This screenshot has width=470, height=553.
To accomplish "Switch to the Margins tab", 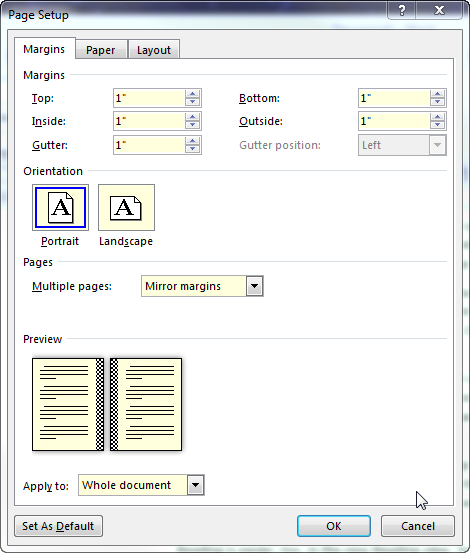I will [44, 49].
